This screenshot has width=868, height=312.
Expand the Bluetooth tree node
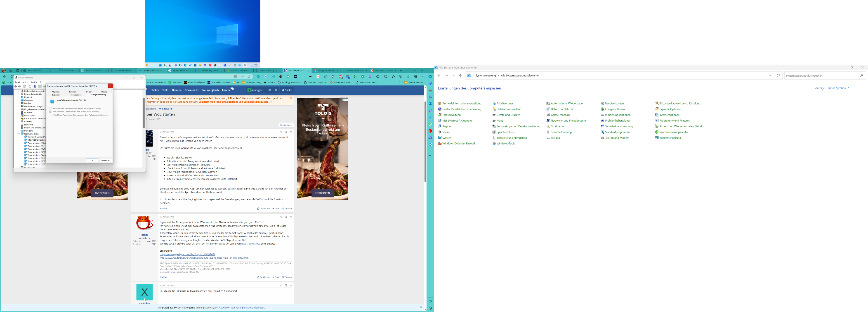point(19,97)
